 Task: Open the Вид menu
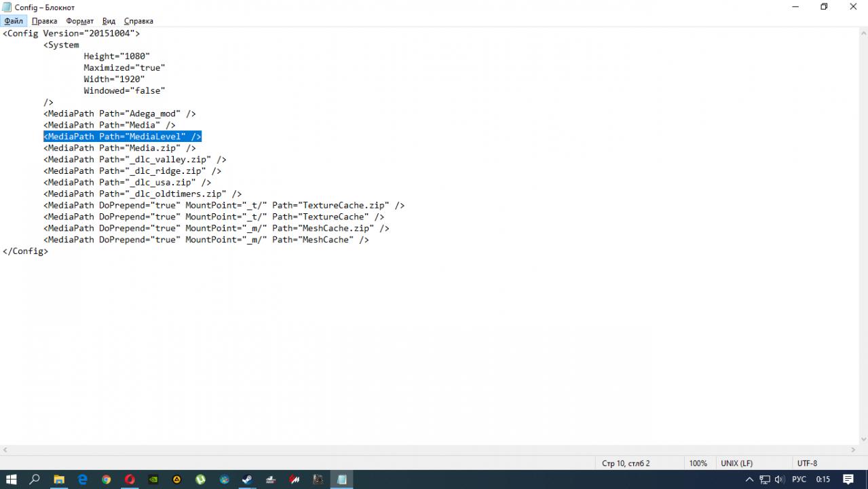[109, 21]
